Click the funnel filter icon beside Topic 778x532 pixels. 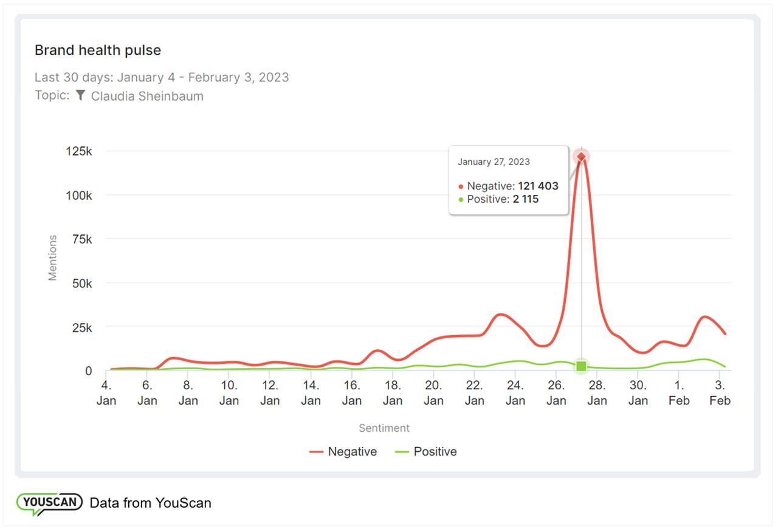(x=80, y=96)
